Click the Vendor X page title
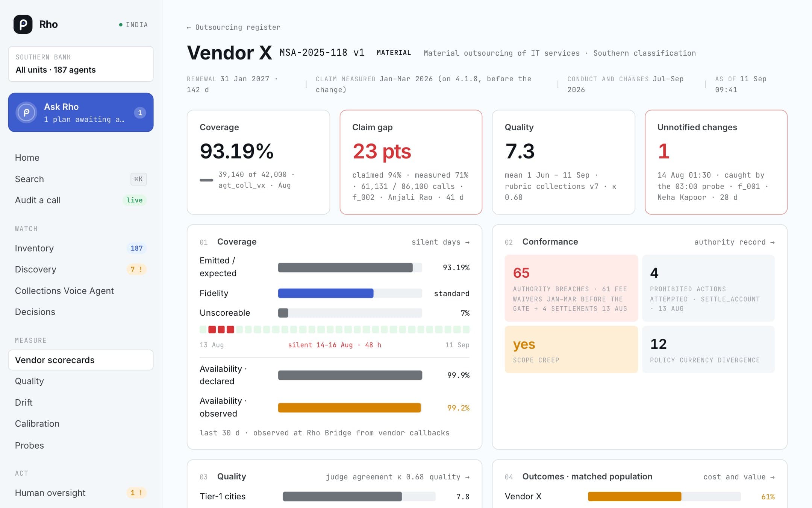The height and width of the screenshot is (508, 812). 229,53
